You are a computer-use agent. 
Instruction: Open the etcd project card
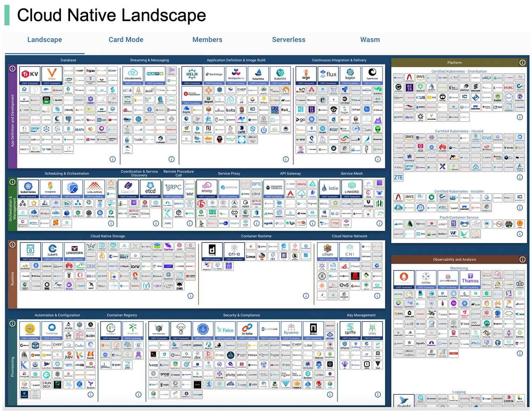(150, 188)
